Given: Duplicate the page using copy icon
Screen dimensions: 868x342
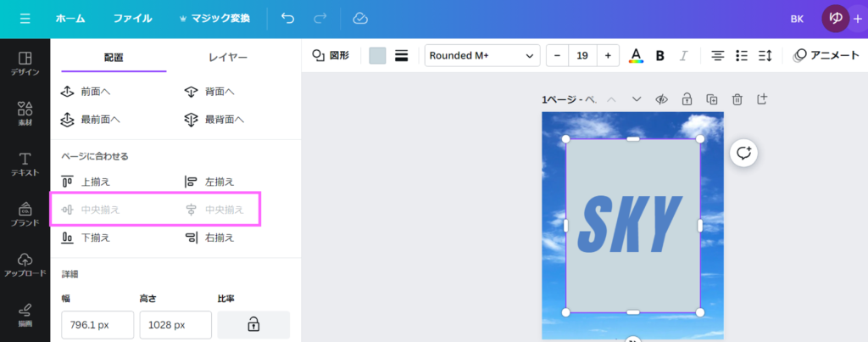Looking at the screenshot, I should click(x=712, y=99).
